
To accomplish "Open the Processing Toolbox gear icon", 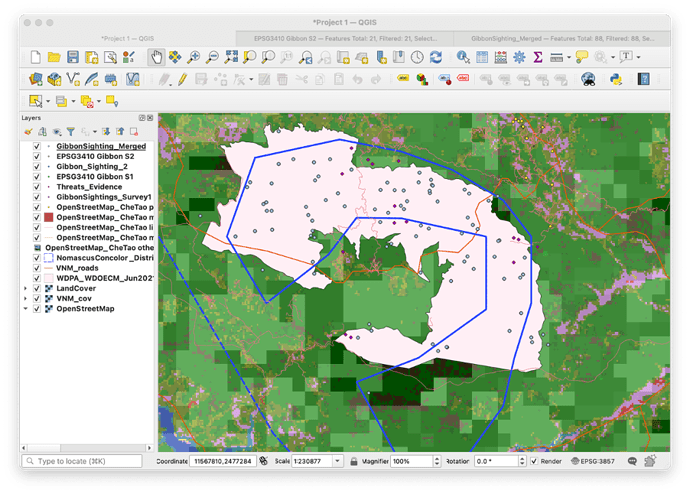I will [x=519, y=57].
